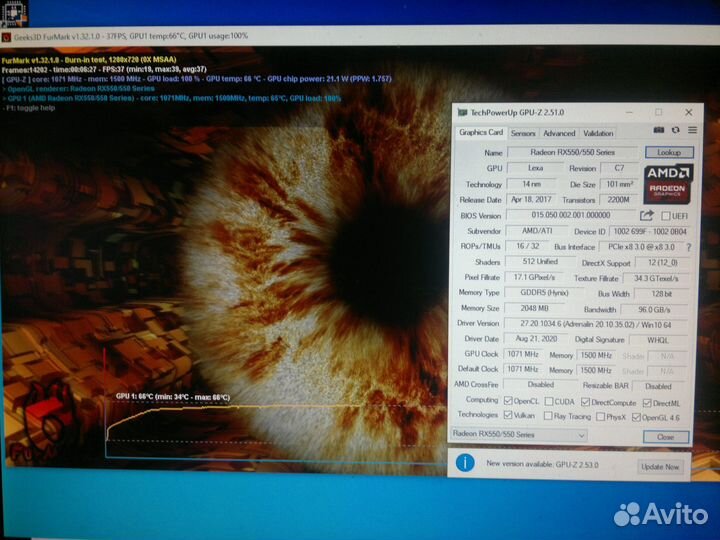The height and width of the screenshot is (540, 720).
Task: Click the Memory Size value 2048 MB
Action: 534,308
